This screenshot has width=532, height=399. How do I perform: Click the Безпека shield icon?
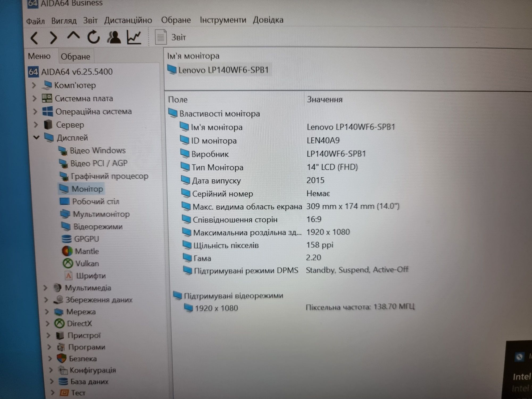(62, 359)
